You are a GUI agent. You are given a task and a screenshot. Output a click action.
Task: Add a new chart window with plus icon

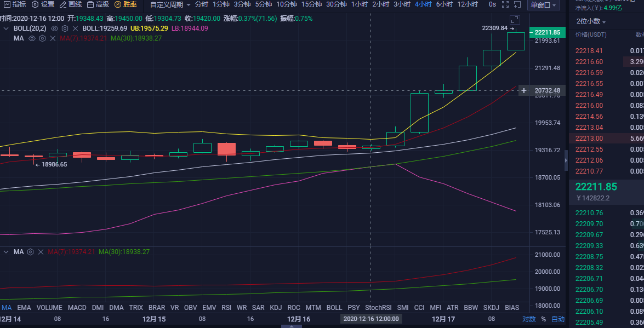pos(517,4)
